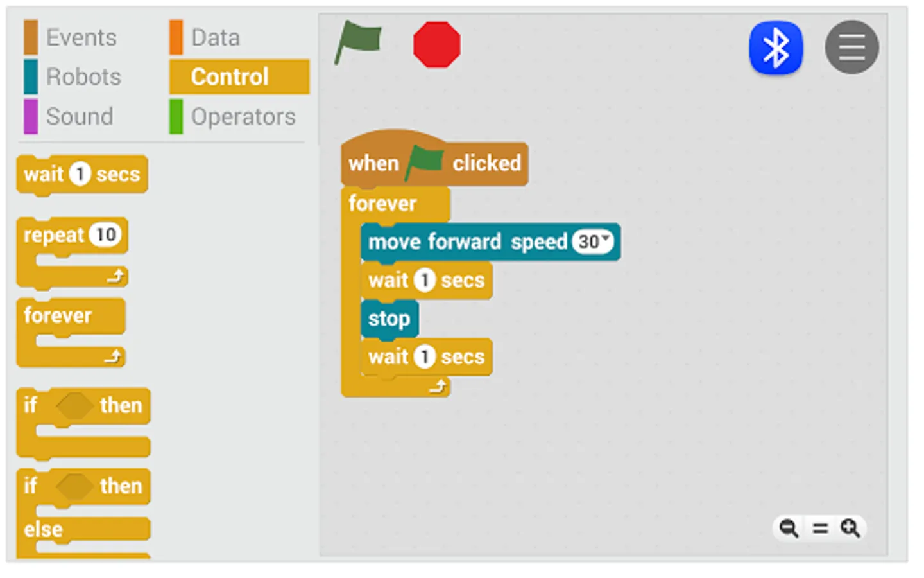Open the Bluetooth connection button
Screen dimensions: 924x578
point(776,48)
